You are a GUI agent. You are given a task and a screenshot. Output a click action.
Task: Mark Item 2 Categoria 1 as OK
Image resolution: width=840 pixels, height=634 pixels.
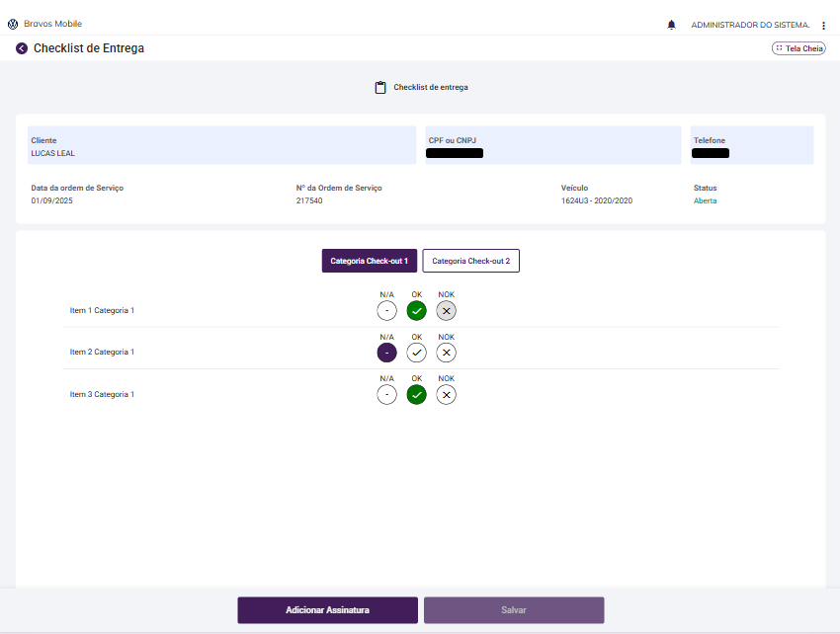click(417, 353)
